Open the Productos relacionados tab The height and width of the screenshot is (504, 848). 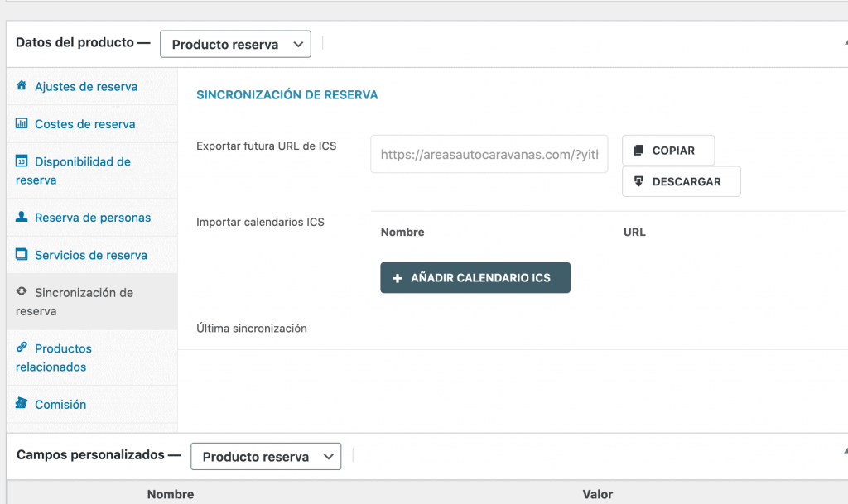point(92,358)
